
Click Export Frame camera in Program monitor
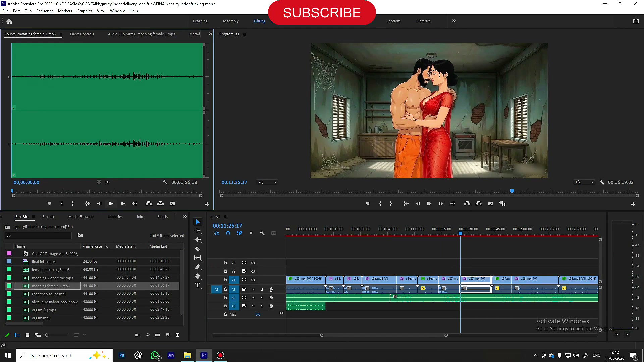coord(491,204)
